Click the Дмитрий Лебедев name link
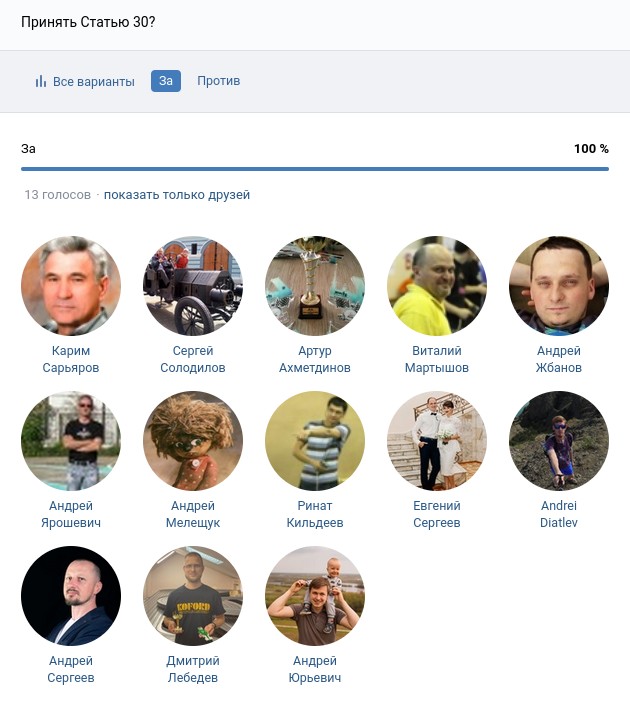 pos(193,669)
